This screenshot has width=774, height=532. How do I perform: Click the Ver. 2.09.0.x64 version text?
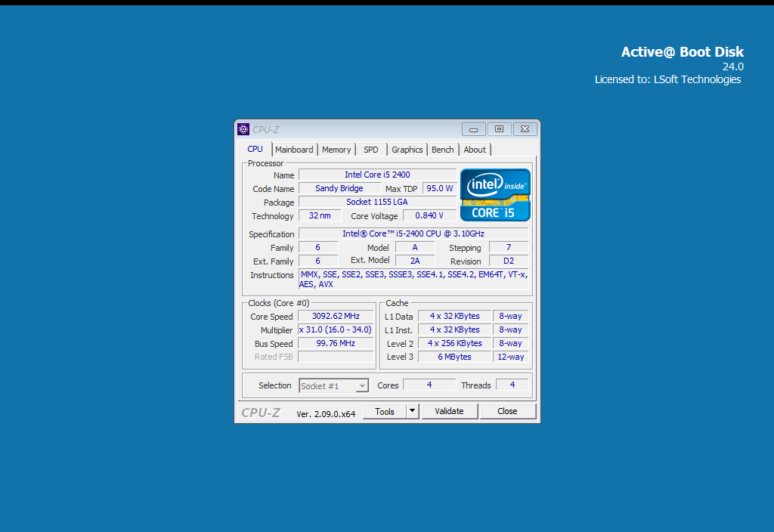pyautogui.click(x=326, y=414)
